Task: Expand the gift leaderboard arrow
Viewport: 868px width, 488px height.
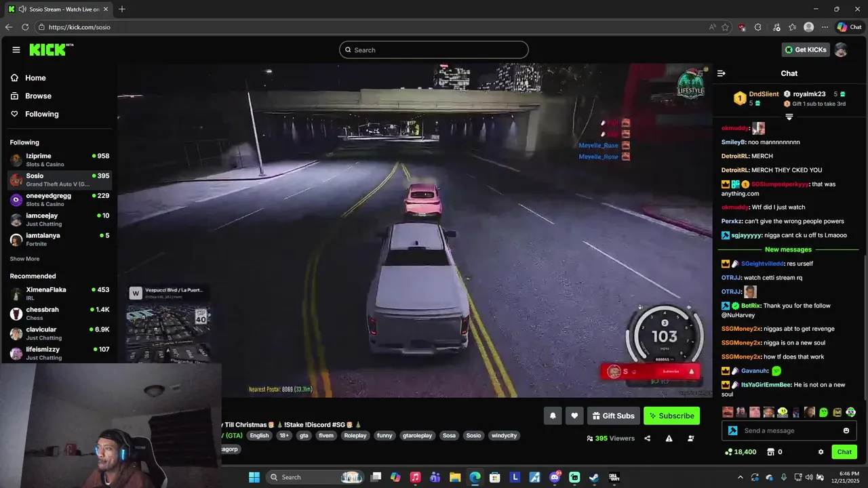Action: (789, 117)
